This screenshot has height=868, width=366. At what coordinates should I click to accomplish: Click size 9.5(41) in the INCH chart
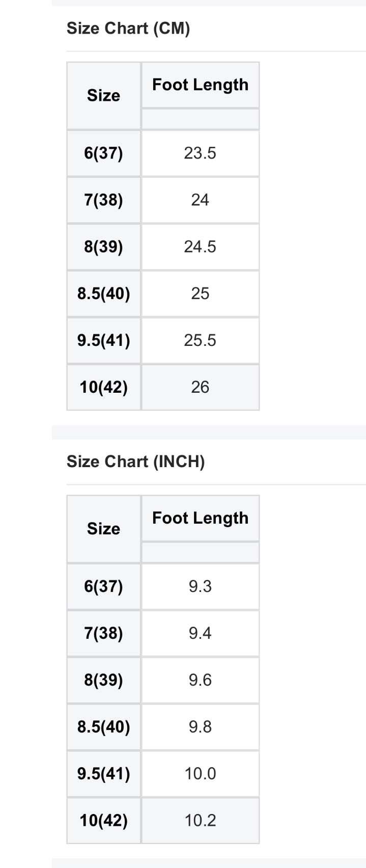pyautogui.click(x=104, y=774)
